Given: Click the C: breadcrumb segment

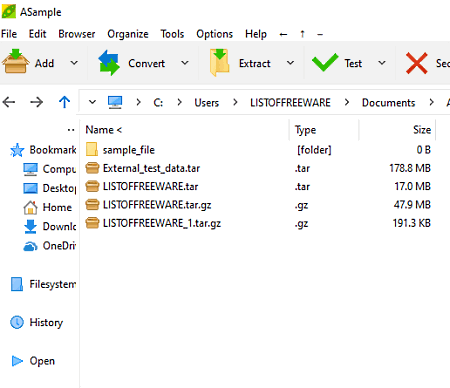Looking at the screenshot, I should click(x=158, y=102).
